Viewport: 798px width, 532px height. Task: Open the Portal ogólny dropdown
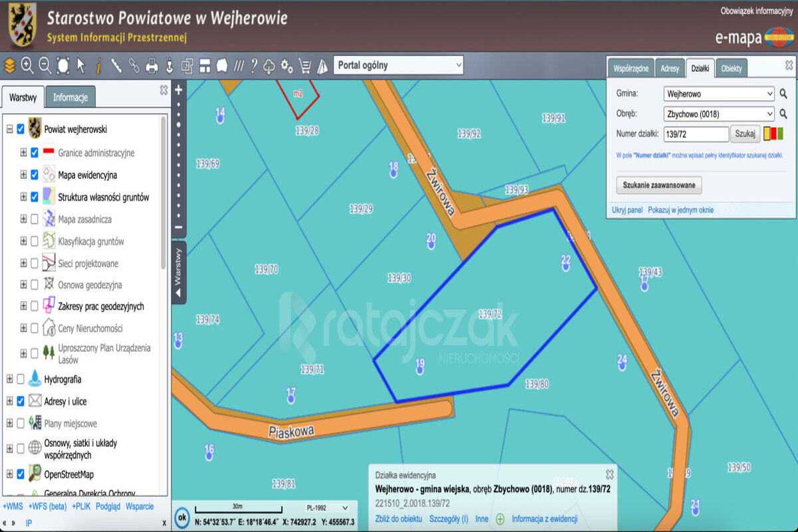[x=398, y=65]
